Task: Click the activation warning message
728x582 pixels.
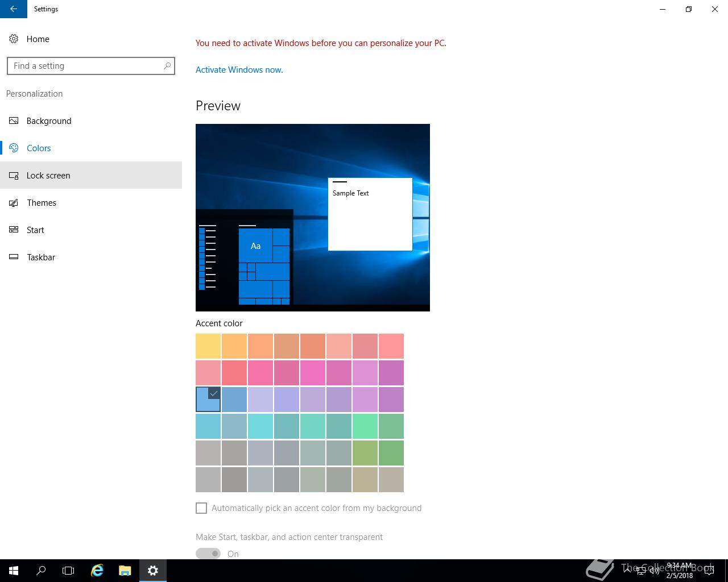Action: 321,43
